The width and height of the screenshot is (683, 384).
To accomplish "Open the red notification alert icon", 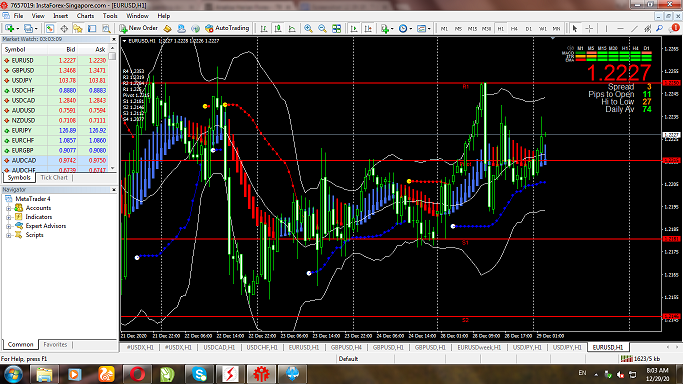I will point(675,28).
